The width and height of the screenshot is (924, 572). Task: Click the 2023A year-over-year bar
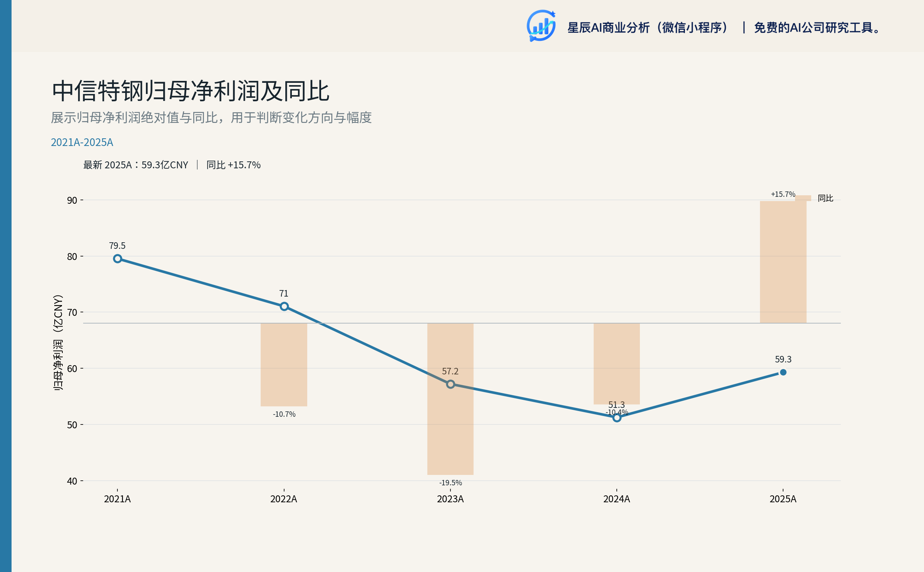[x=450, y=399]
